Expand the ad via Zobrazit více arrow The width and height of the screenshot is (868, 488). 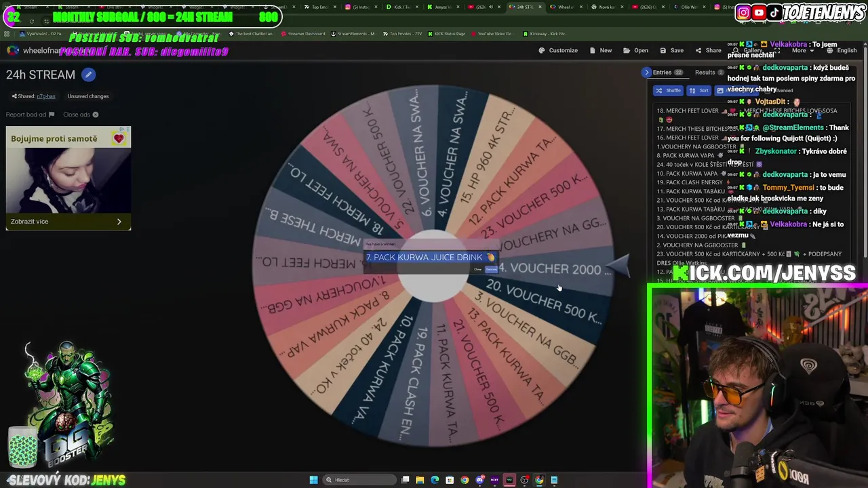(x=119, y=222)
